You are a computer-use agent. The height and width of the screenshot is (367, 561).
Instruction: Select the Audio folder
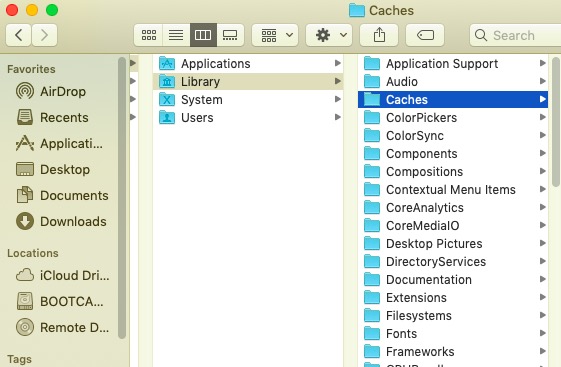point(453,82)
